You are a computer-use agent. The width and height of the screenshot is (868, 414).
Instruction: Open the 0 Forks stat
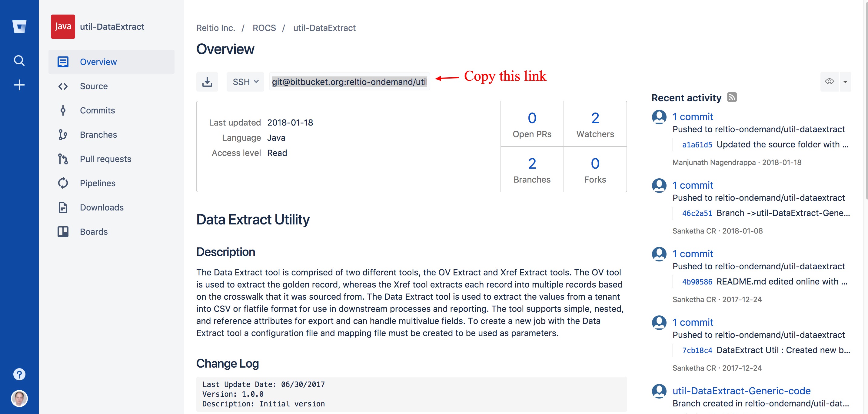(595, 169)
